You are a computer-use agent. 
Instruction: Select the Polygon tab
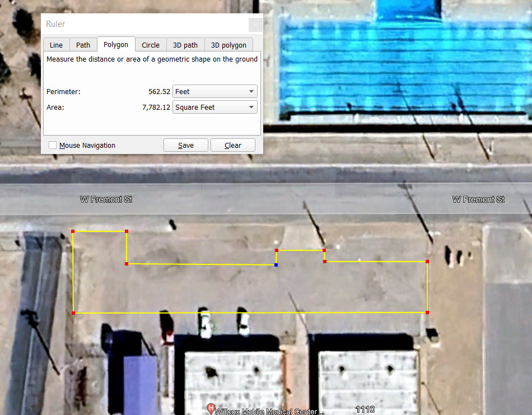point(116,45)
